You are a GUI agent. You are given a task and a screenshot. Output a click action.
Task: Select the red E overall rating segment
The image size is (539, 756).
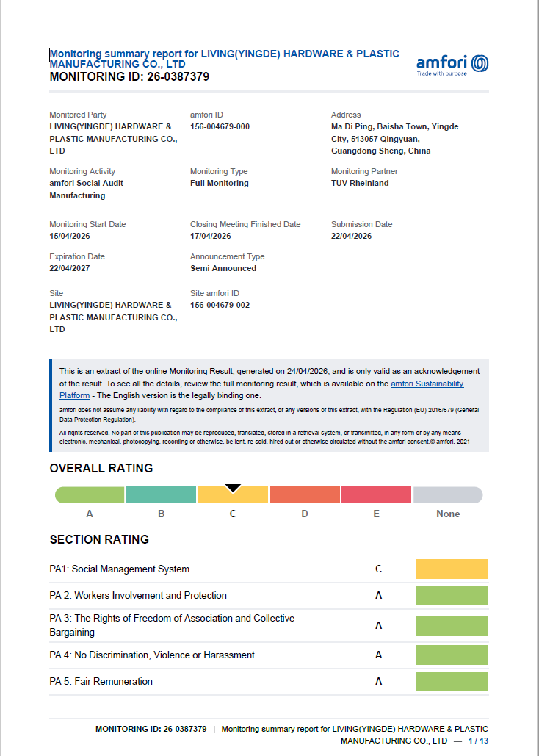(377, 494)
